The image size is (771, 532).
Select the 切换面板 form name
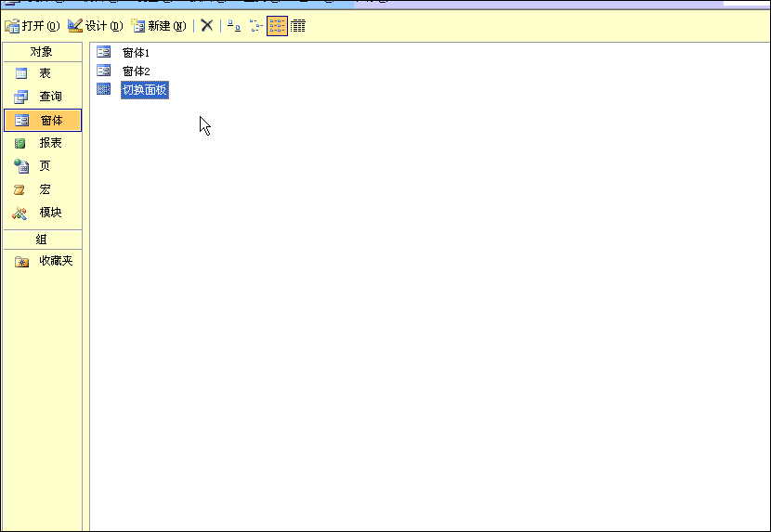pos(145,90)
